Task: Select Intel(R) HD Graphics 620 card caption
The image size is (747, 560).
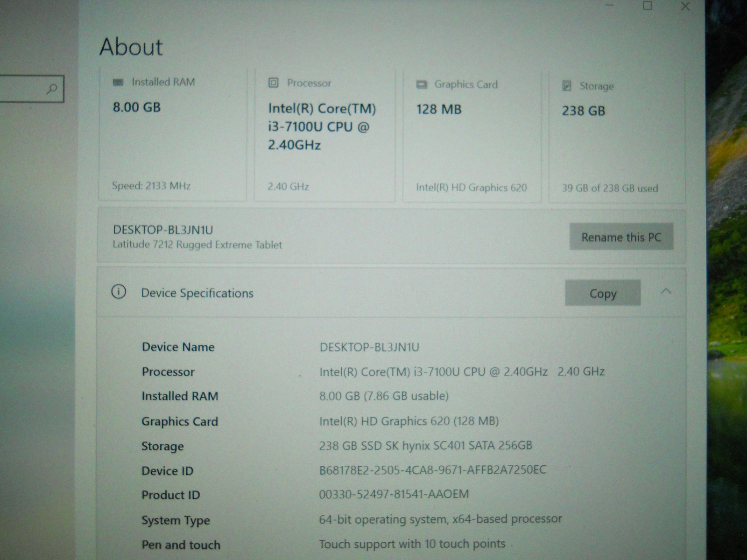Action: pos(472,188)
